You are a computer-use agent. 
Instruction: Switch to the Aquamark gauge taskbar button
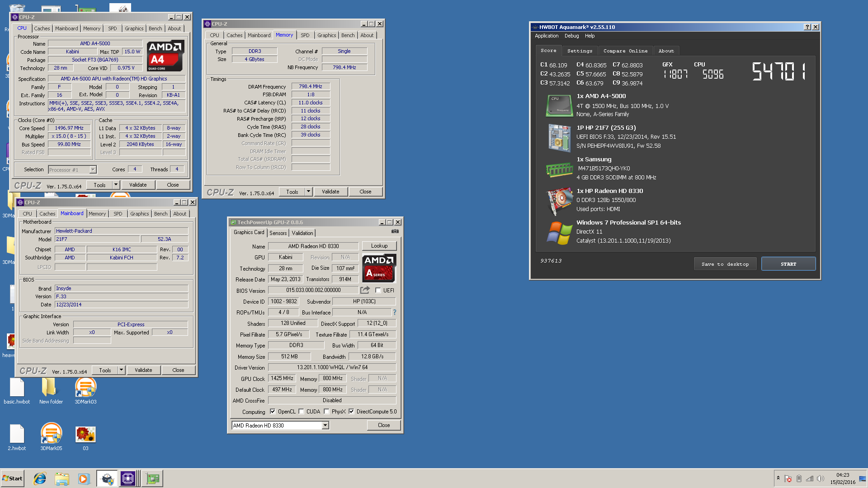107,479
